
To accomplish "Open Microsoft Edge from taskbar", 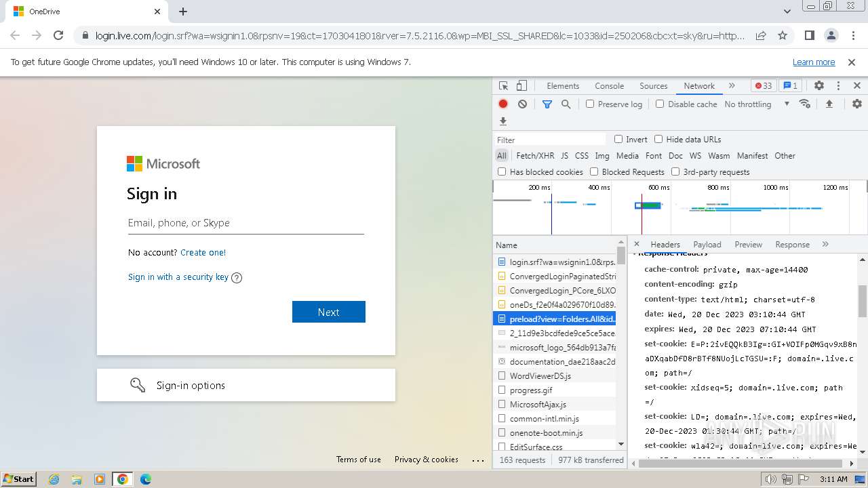I will pos(145,479).
